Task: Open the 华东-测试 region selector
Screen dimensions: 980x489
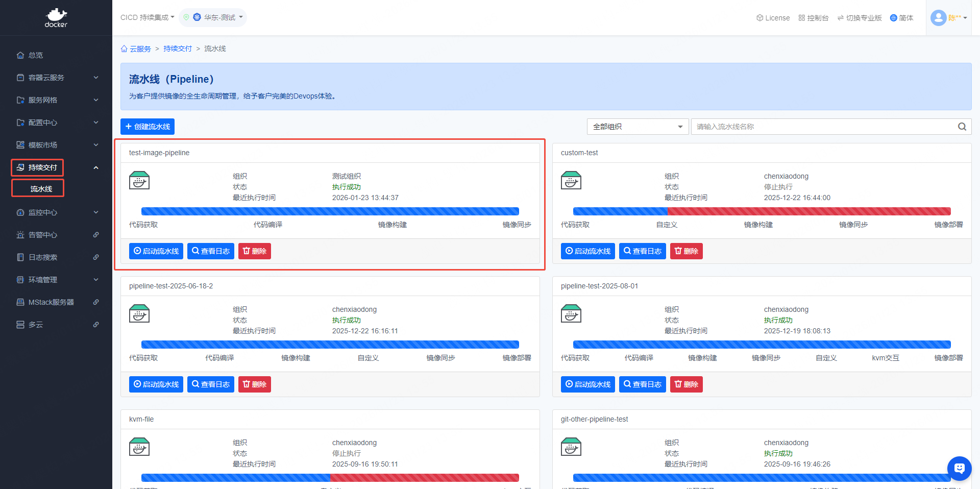Action: click(x=213, y=17)
